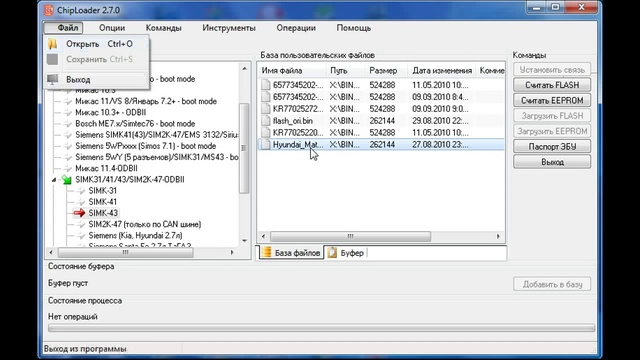Click gray arrow icon beside Микас 10.3+ - ODBII
The image size is (640, 360).
pyautogui.click(x=68, y=112)
